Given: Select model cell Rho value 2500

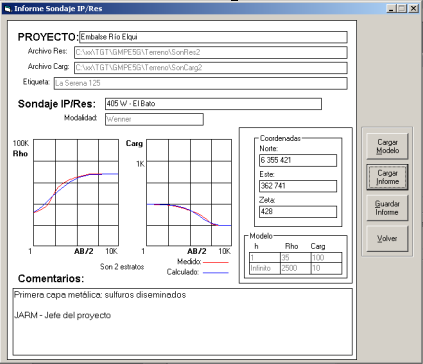Looking at the screenshot, I should (295, 268).
